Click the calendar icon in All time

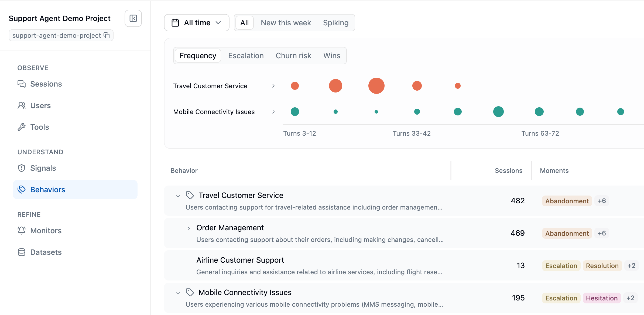175,23
